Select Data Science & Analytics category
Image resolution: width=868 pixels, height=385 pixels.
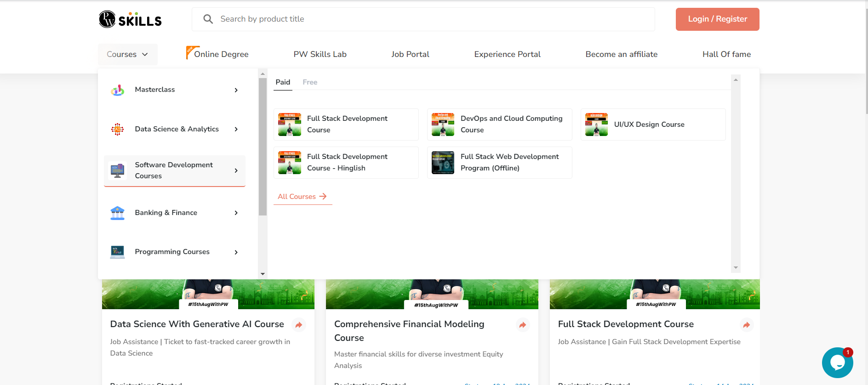click(x=175, y=129)
